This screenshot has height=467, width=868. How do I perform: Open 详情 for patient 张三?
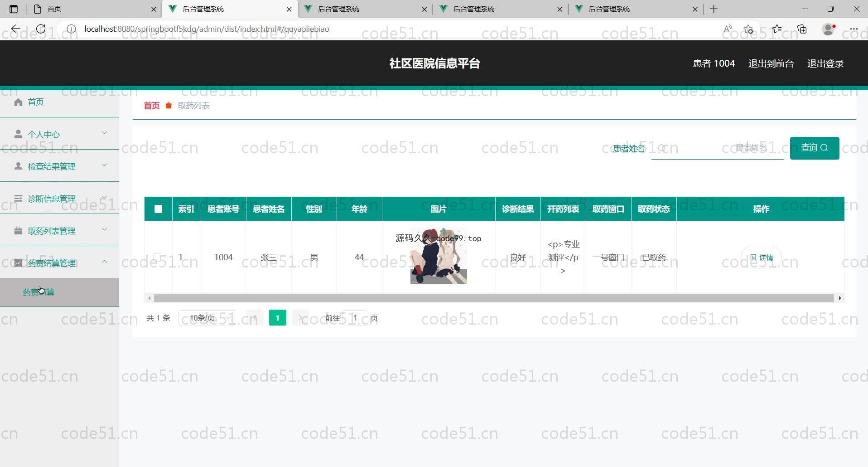[x=762, y=258]
